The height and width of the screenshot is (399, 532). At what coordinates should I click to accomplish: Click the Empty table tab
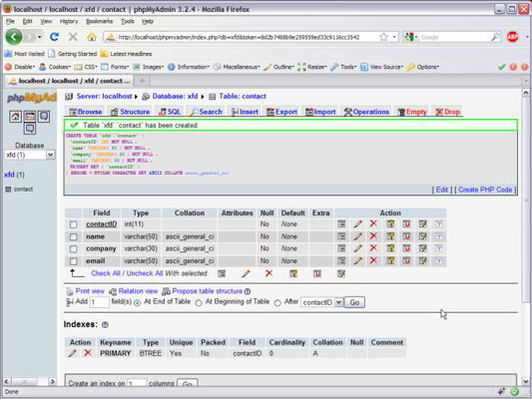[412, 112]
